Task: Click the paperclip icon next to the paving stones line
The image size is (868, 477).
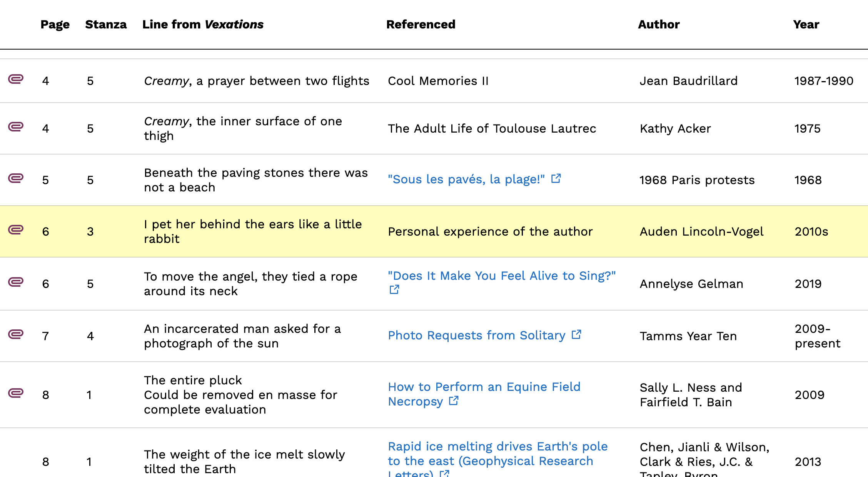Action: coord(16,178)
